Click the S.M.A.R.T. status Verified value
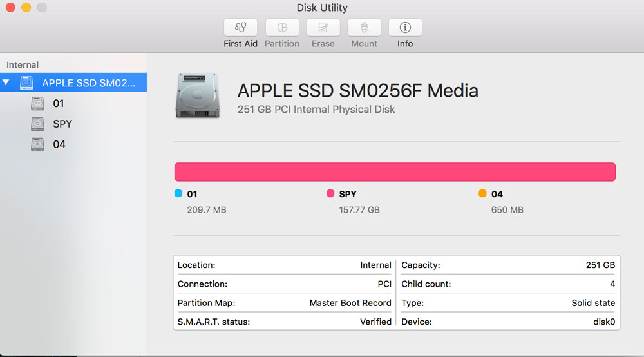644x357 pixels. click(x=376, y=322)
